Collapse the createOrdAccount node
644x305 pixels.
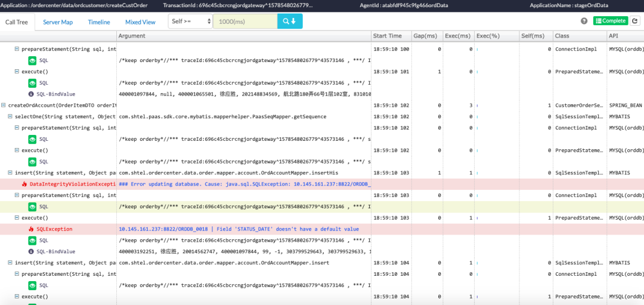click(x=4, y=105)
